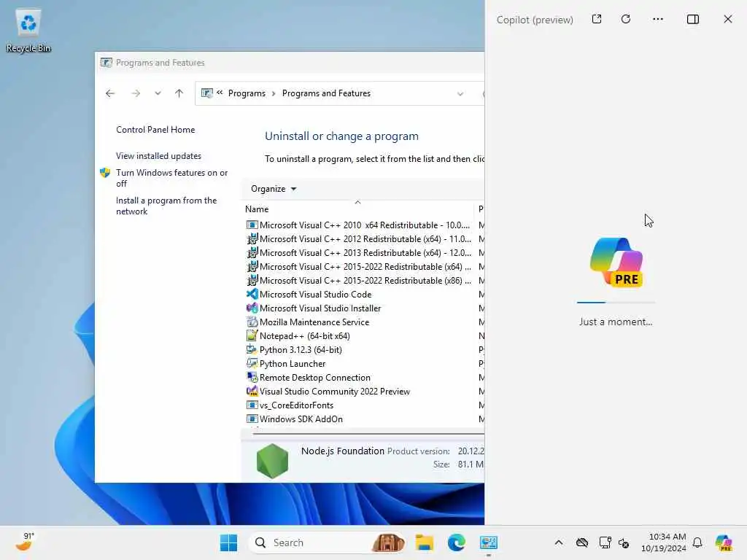Open Copilot in a new window
Image resolution: width=747 pixels, height=560 pixels.
click(597, 19)
